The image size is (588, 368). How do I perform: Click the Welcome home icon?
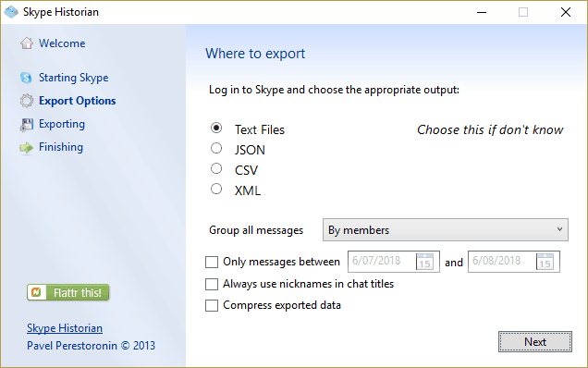pos(27,43)
